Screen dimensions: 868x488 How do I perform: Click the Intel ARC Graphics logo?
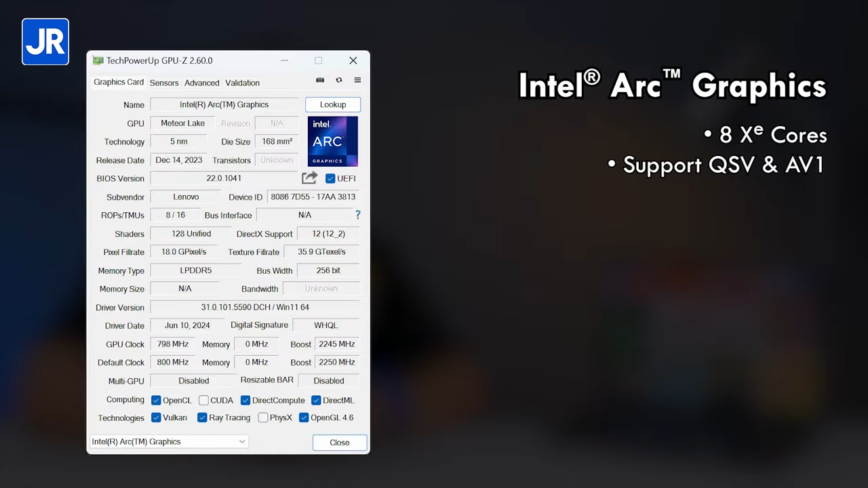(x=332, y=142)
